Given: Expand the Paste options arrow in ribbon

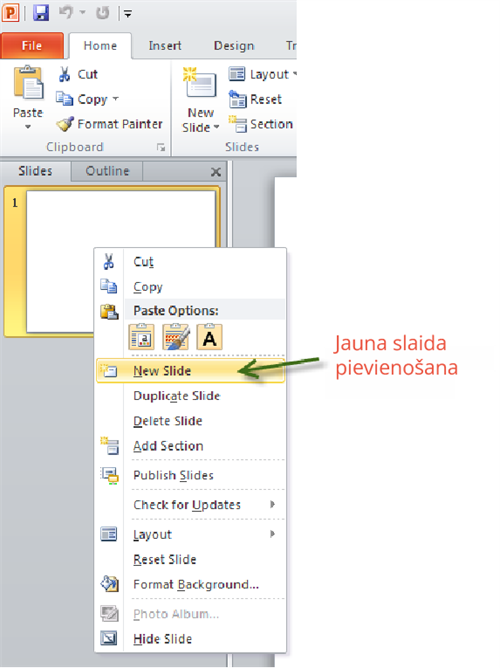Looking at the screenshot, I should (x=28, y=127).
